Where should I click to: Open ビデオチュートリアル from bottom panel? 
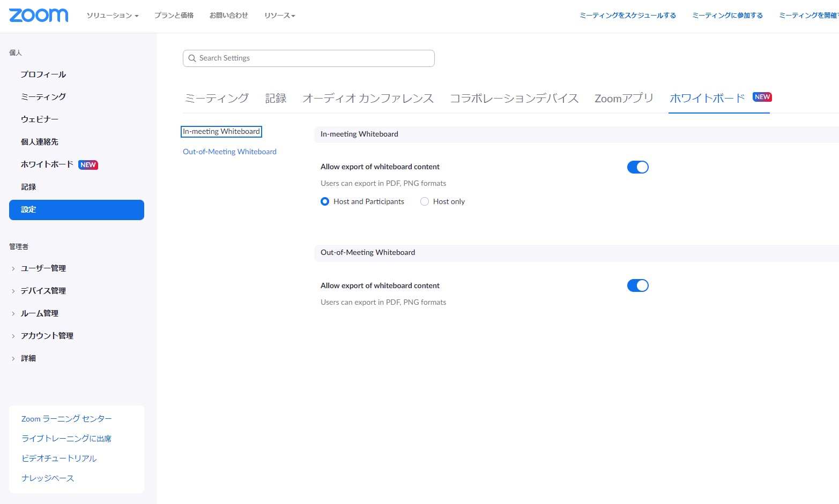(x=59, y=458)
